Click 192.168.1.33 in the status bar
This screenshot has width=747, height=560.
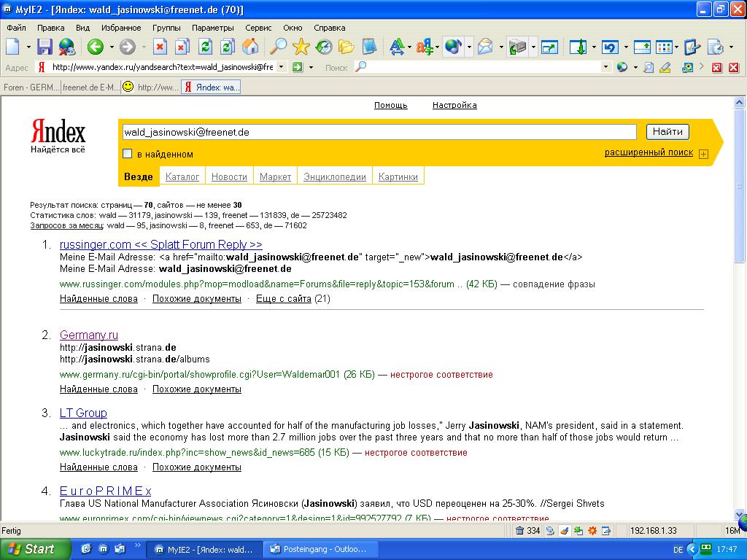[x=653, y=531]
